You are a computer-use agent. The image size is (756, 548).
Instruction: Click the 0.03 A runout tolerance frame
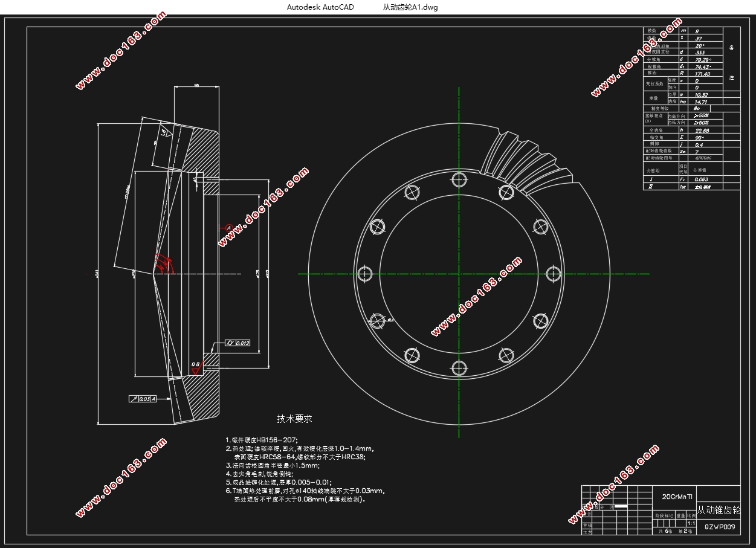[143, 399]
